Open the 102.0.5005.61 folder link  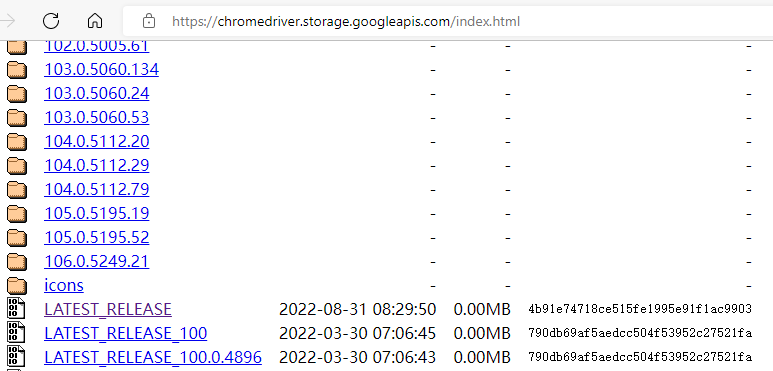(97, 46)
